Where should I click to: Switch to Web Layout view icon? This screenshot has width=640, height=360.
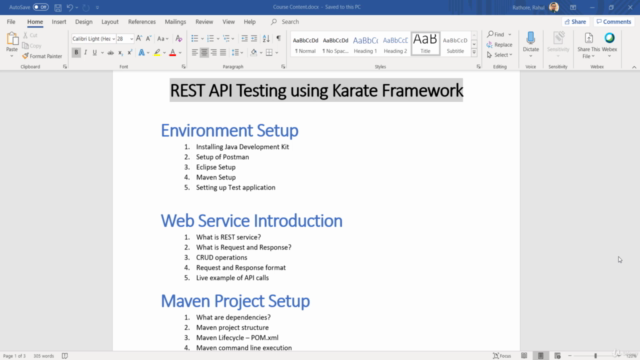coord(557,356)
